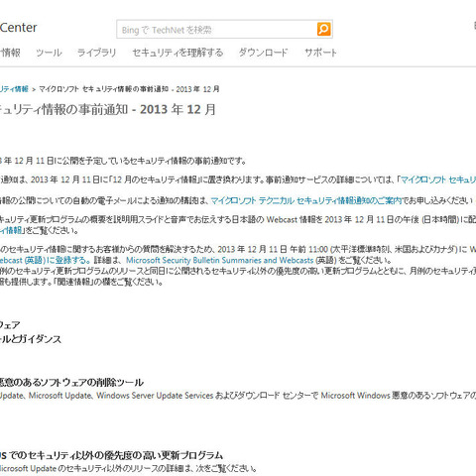Viewport: 476px width, 476px height.
Task: Click the Center site title
Action: (x=18, y=28)
